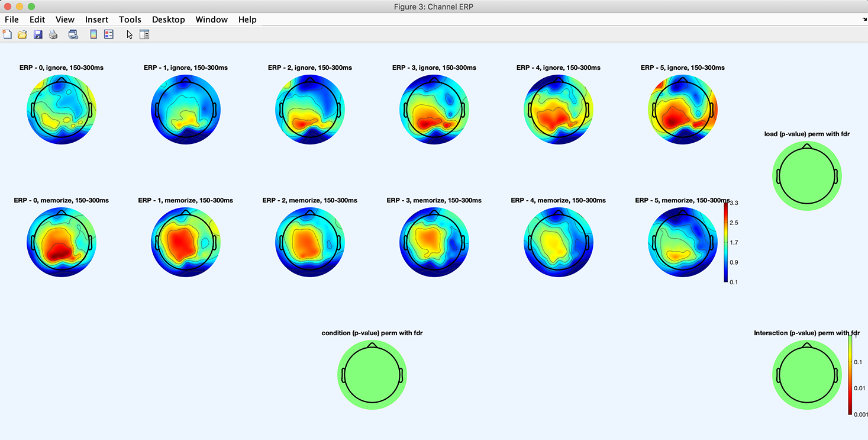This screenshot has height=440, width=868.
Task: Toggle the Insert Legend icon
Action: coord(109,34)
